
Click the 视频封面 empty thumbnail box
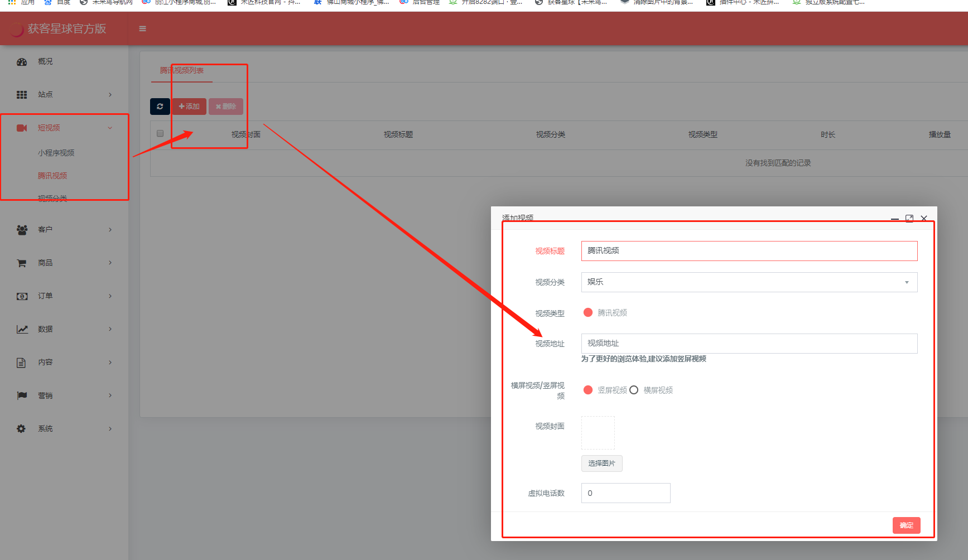(598, 433)
